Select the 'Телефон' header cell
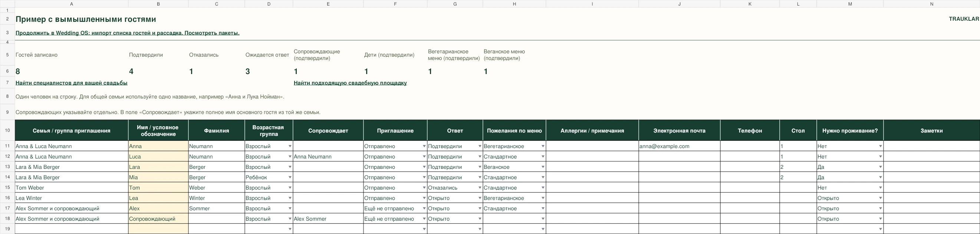 (x=750, y=131)
